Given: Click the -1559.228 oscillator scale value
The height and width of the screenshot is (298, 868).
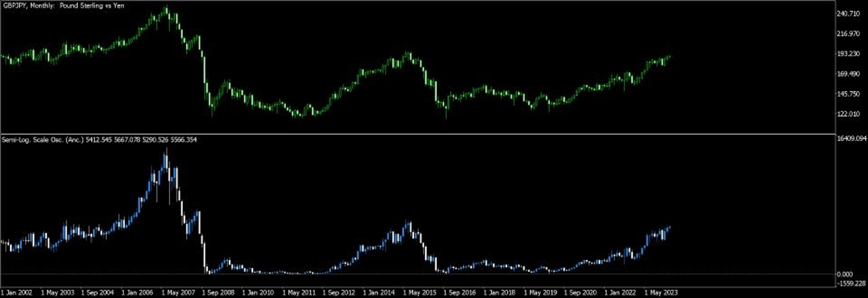Looking at the screenshot, I should (851, 284).
